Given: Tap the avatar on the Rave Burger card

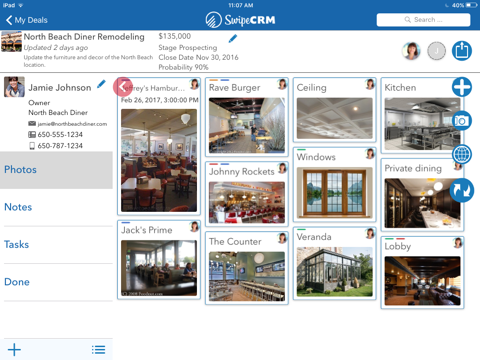Looking at the screenshot, I should point(282,84).
